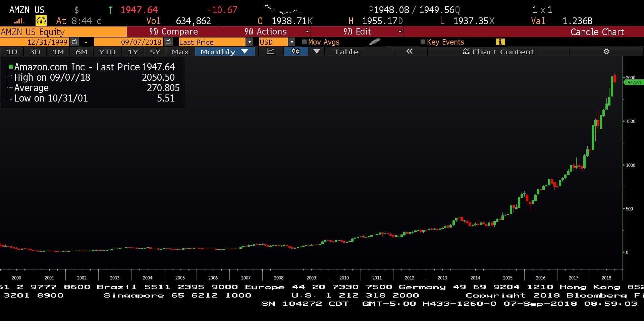Viewport: 644px width, 321px height.
Task: Open the Monthly periodicity dropdown
Action: click(224, 52)
